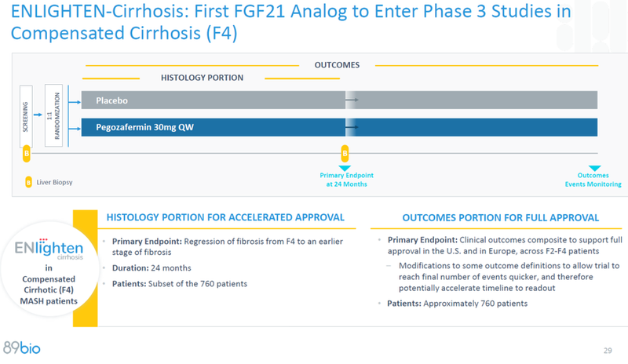628x364 pixels.
Task: Click the yellow biopsy marker under Screening
Action: tap(27, 154)
